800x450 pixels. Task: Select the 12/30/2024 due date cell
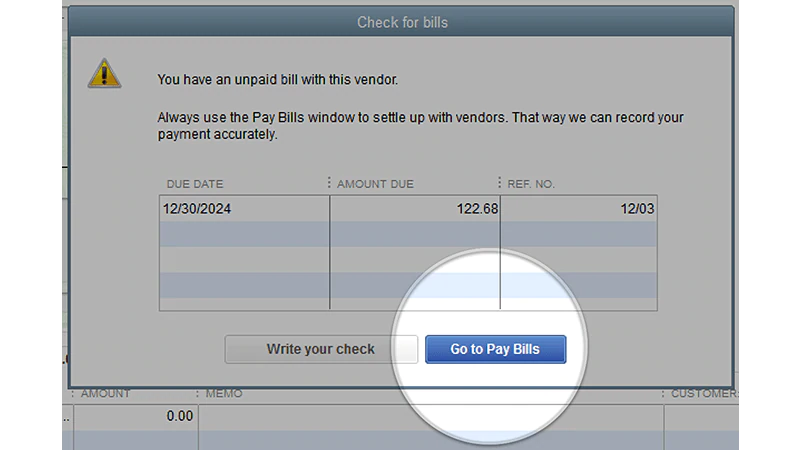coord(244,209)
